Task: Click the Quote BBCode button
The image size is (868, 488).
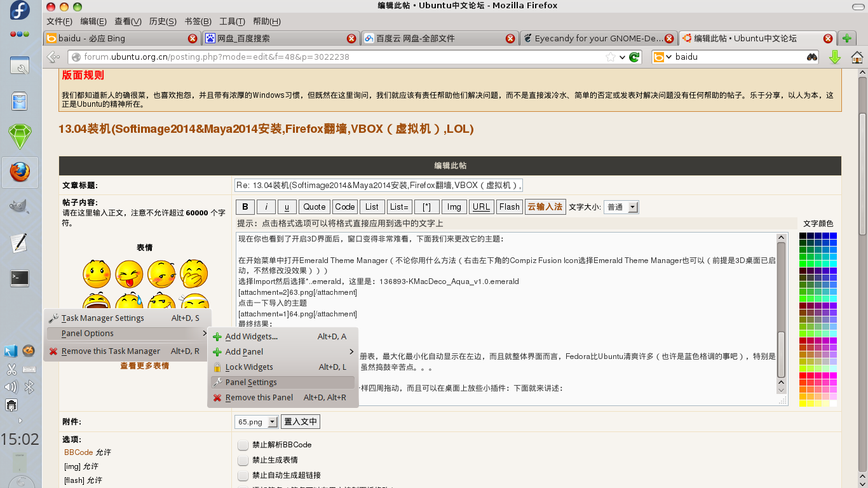Action: (314, 207)
